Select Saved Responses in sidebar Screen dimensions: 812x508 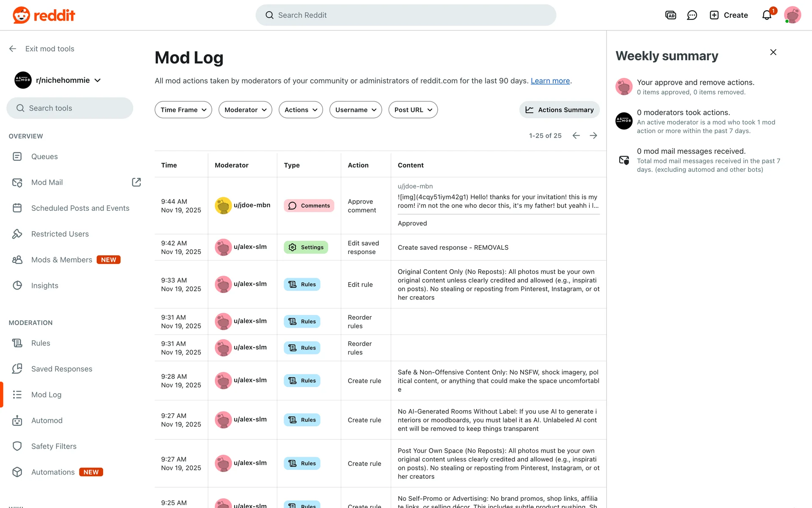point(62,369)
